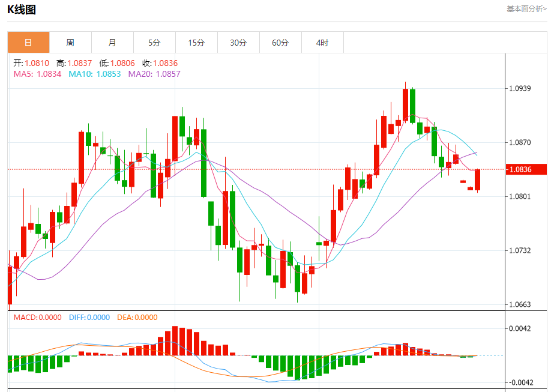This screenshot has height=392, width=551.
Task: Click the 收 close price label
Action: (x=146, y=63)
